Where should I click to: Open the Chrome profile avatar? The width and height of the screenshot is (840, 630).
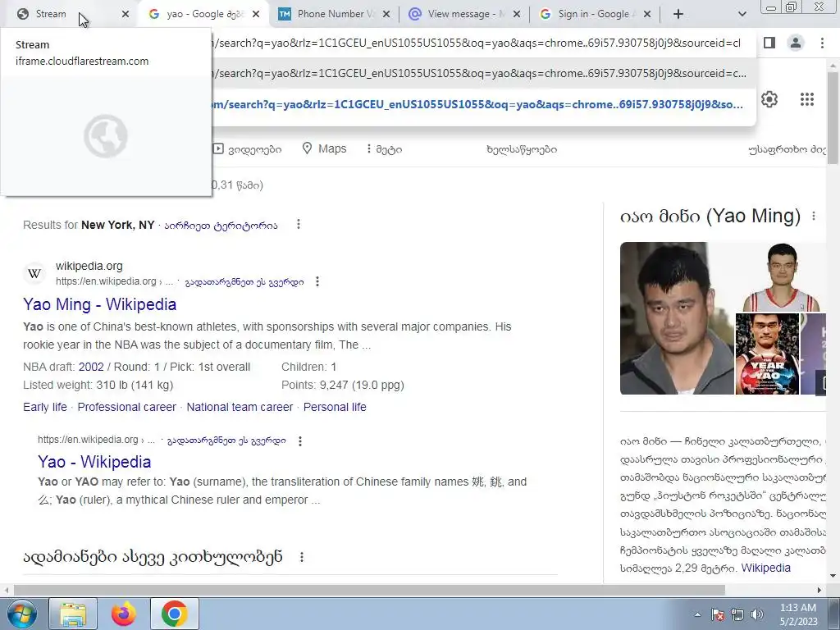tap(796, 43)
